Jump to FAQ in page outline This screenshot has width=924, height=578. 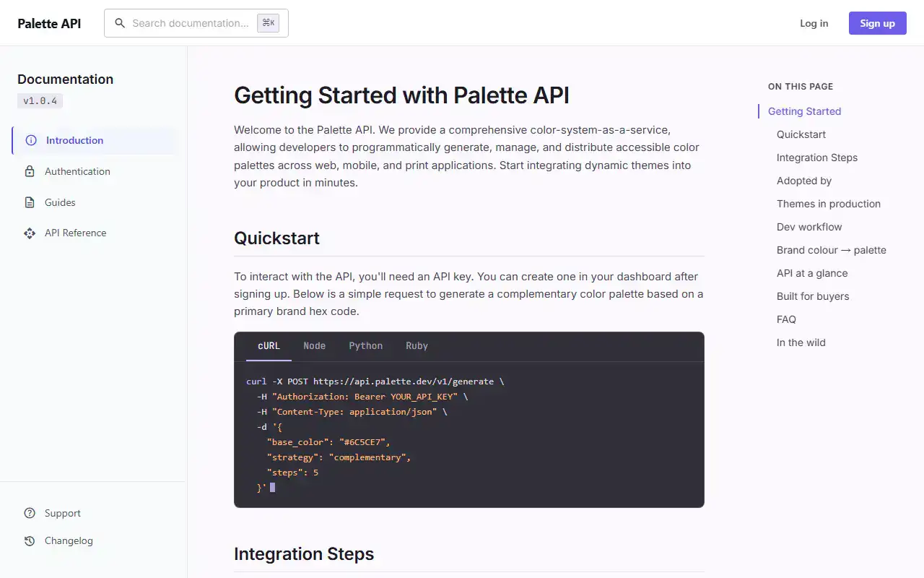point(786,319)
